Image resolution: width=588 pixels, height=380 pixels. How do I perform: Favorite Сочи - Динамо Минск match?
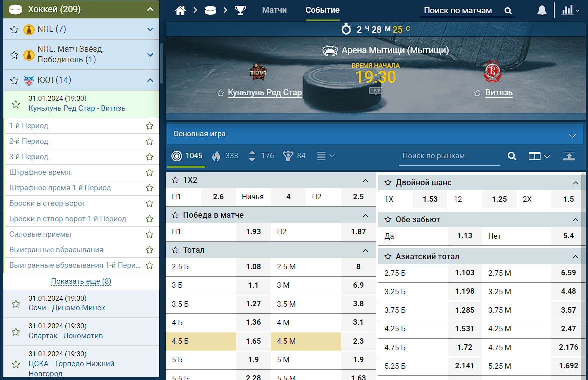(16, 304)
